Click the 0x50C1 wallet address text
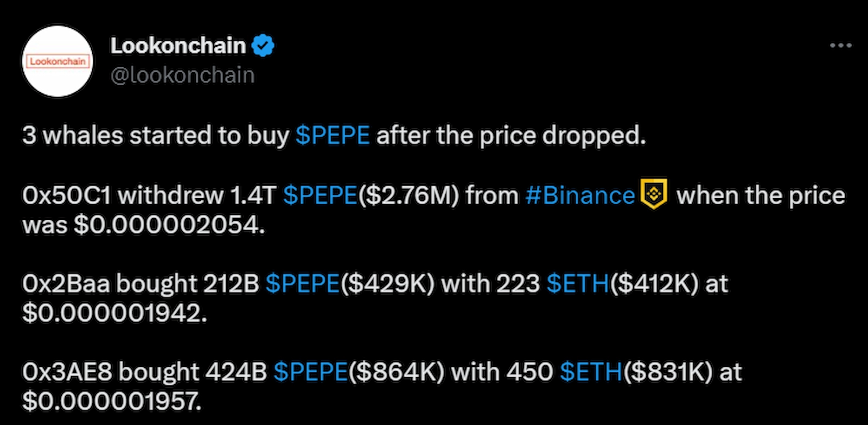 point(66,195)
